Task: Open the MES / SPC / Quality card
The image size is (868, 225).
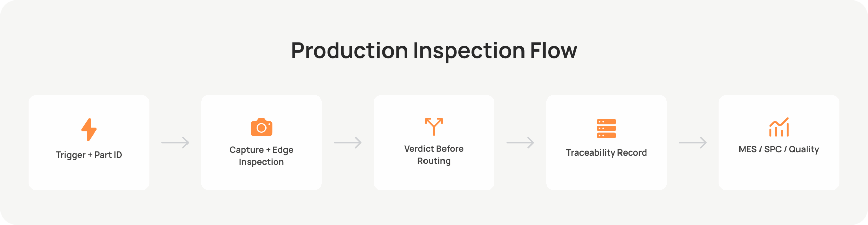Action: coord(779,143)
